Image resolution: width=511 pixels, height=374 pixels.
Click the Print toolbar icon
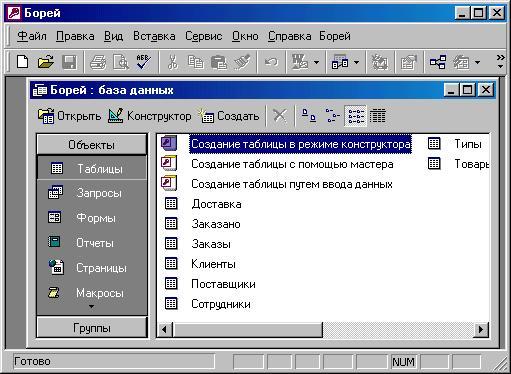(98, 62)
